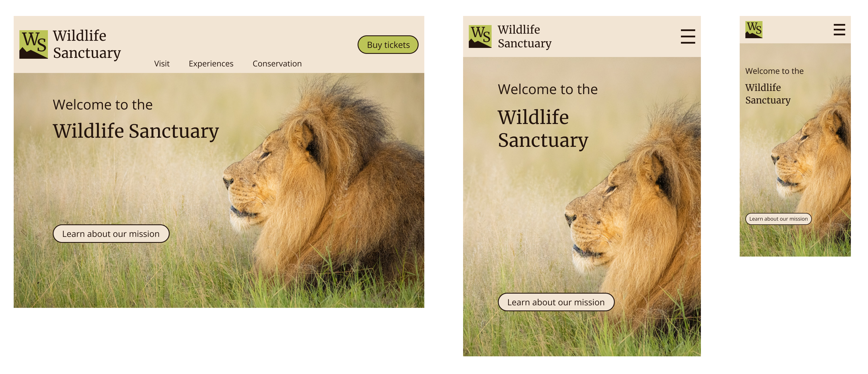Image resolution: width=868 pixels, height=374 pixels.
Task: Click the Buy tickets button
Action: point(388,44)
